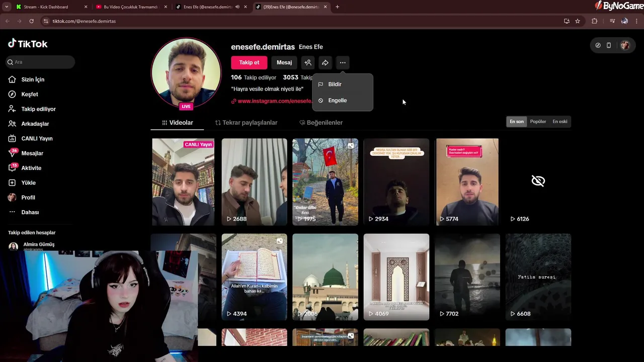Click the Ara search field
Image resolution: width=644 pixels, height=362 pixels.
pos(41,62)
